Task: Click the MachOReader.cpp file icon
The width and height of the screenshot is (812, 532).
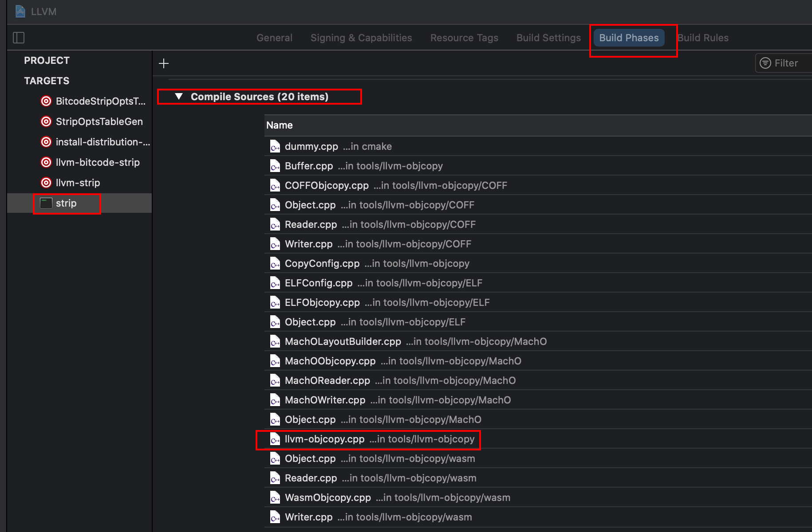Action: (275, 380)
